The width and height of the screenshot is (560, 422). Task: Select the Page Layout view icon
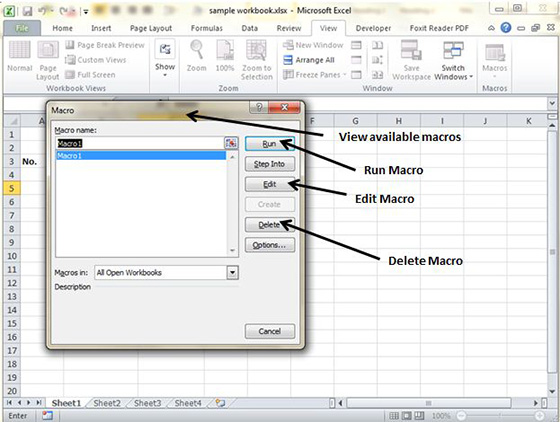tap(48, 60)
